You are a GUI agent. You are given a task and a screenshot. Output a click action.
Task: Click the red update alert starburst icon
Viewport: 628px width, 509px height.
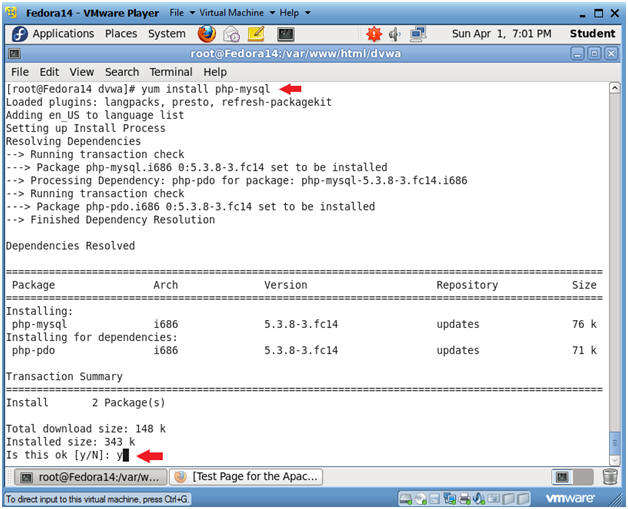(x=374, y=34)
